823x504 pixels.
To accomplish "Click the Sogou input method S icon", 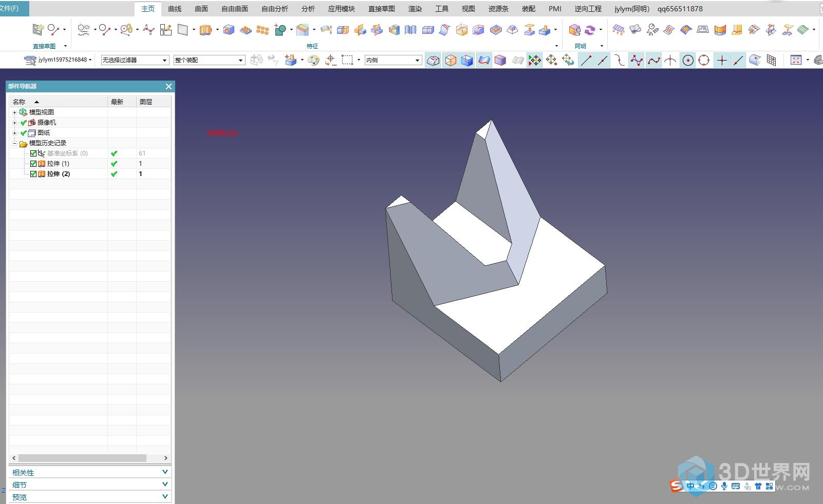I will [x=677, y=486].
